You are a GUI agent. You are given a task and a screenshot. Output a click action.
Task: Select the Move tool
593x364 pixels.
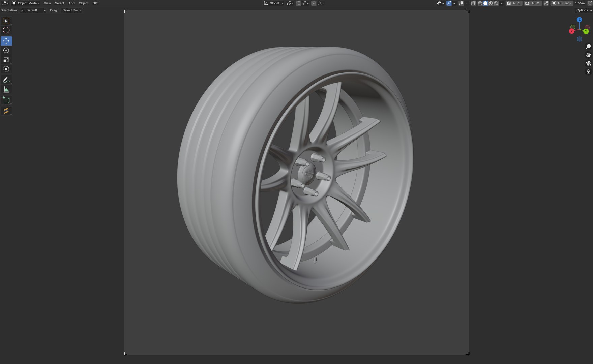pyautogui.click(x=6, y=41)
